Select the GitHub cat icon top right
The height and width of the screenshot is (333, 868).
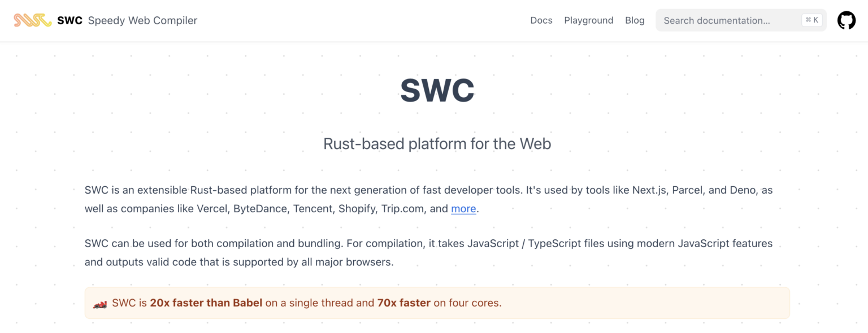[846, 20]
